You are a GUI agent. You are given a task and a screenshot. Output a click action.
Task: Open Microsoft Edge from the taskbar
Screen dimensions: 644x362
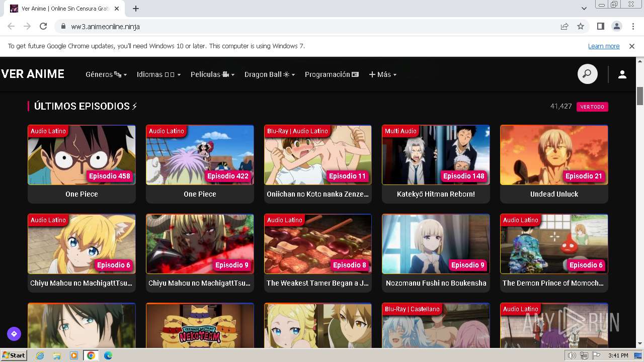click(108, 355)
